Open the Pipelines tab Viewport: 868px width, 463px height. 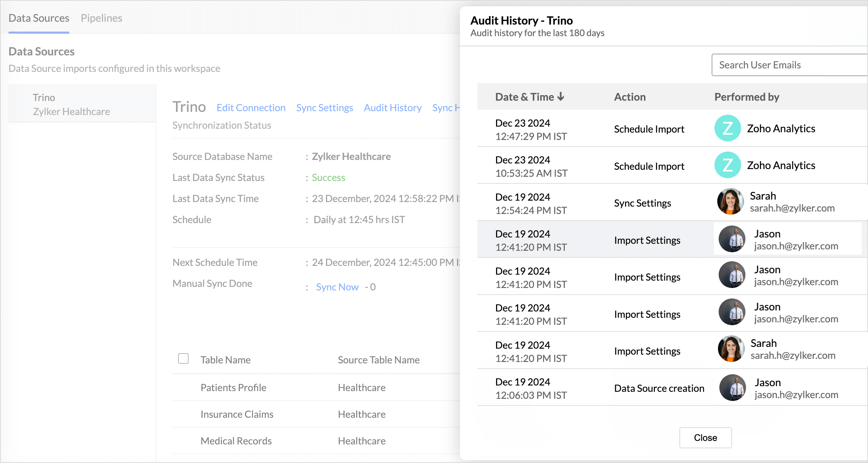[101, 18]
